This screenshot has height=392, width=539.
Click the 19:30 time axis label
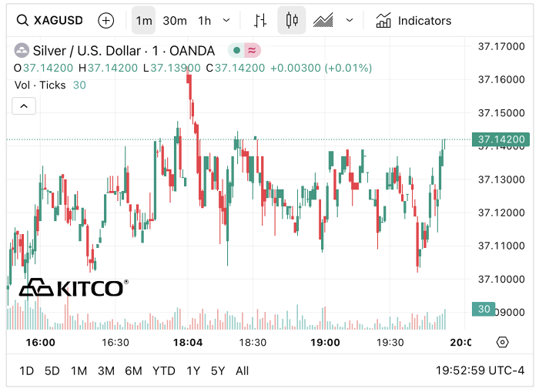(390, 343)
